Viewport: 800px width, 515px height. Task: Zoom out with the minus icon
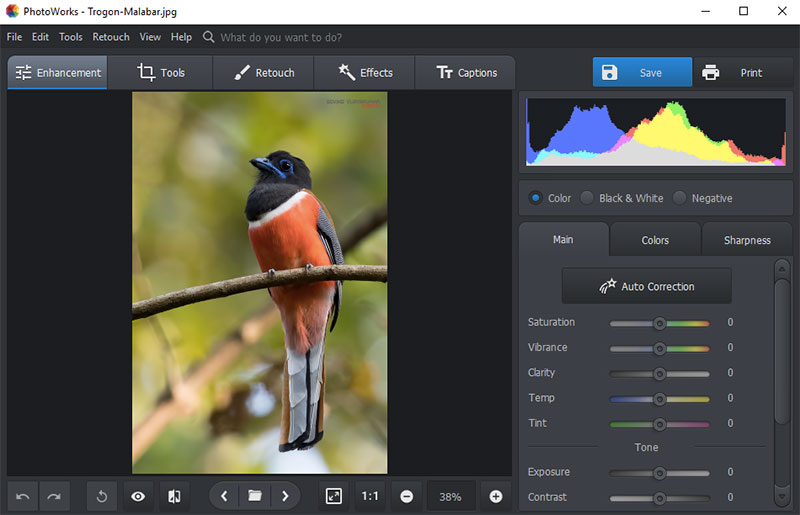[x=407, y=496]
